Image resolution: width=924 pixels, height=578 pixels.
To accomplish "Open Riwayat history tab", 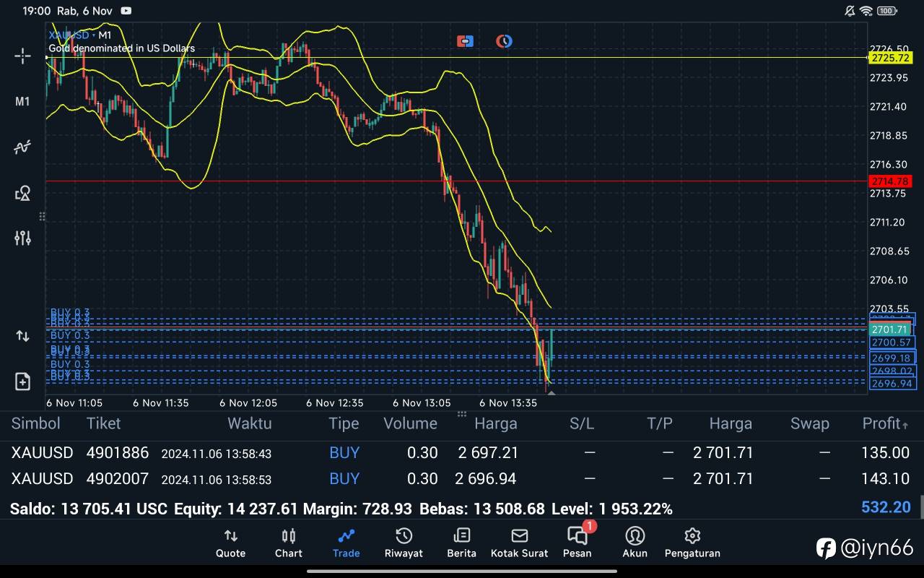I will (404, 543).
